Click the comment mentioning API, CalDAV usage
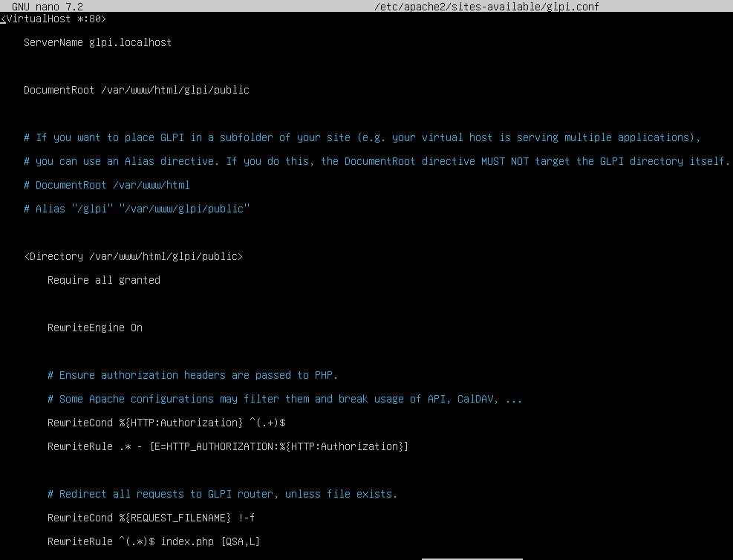This screenshot has width=733, height=560. tap(284, 399)
